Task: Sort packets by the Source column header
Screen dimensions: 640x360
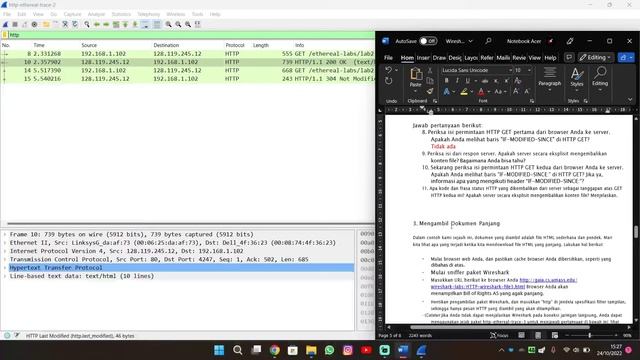Action: coord(89,45)
